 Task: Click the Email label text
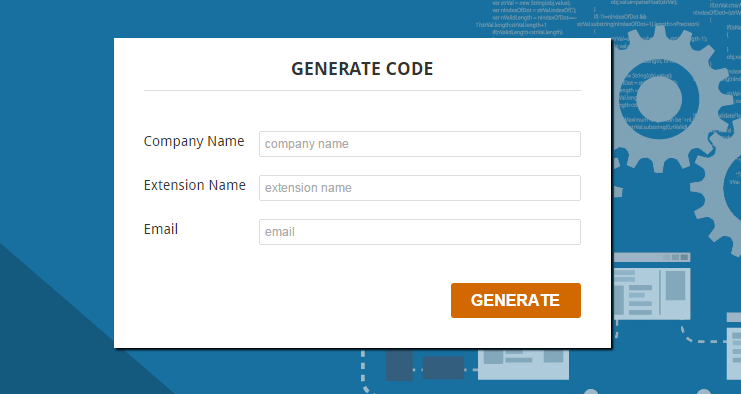pyautogui.click(x=161, y=229)
